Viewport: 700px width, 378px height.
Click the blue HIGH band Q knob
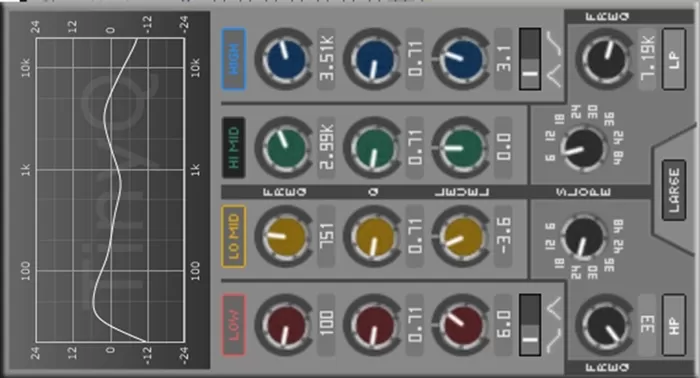[373, 59]
